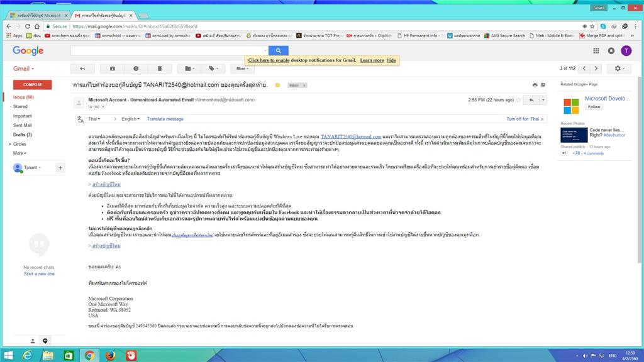Open the Move to folder dropdown

click(189, 69)
